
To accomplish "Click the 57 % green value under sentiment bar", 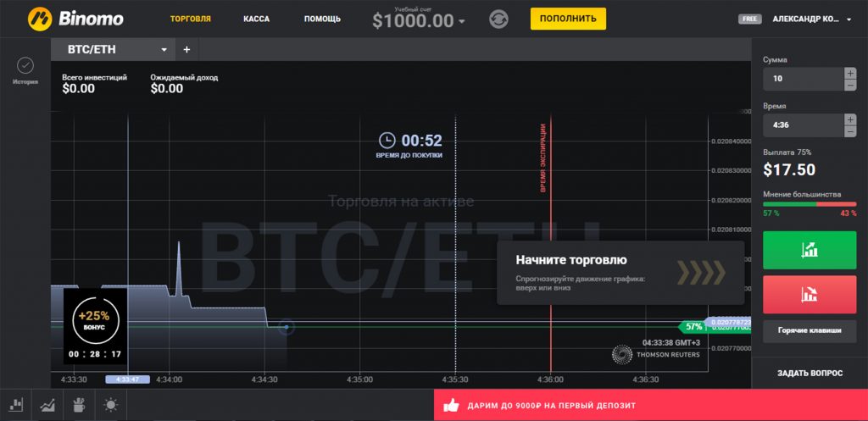I will pos(771,213).
